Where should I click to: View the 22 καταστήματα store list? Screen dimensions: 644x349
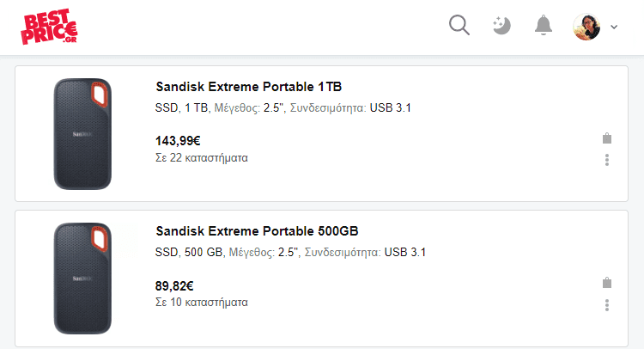[x=202, y=158]
